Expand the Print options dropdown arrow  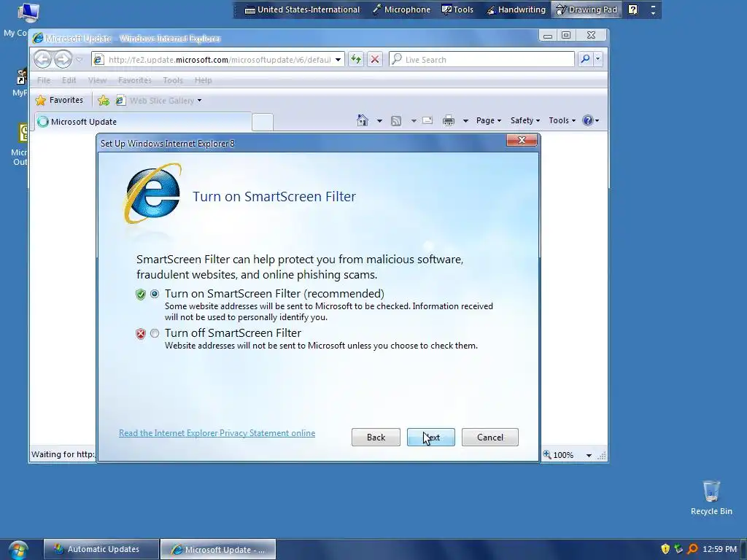point(465,121)
